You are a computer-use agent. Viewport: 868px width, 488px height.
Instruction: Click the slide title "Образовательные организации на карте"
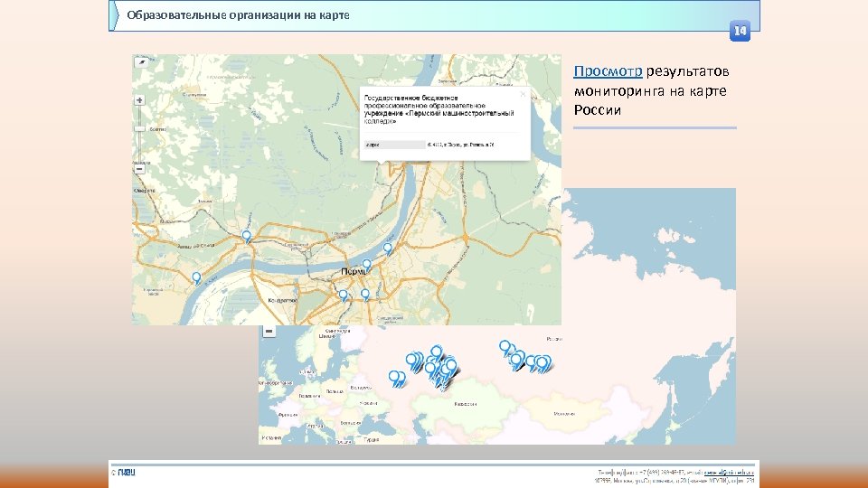tap(238, 15)
